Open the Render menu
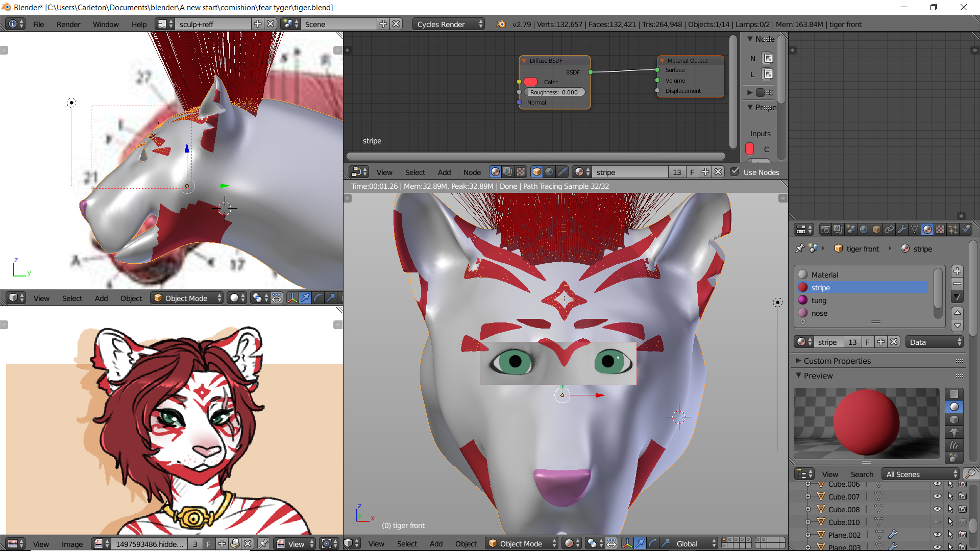 68,24
